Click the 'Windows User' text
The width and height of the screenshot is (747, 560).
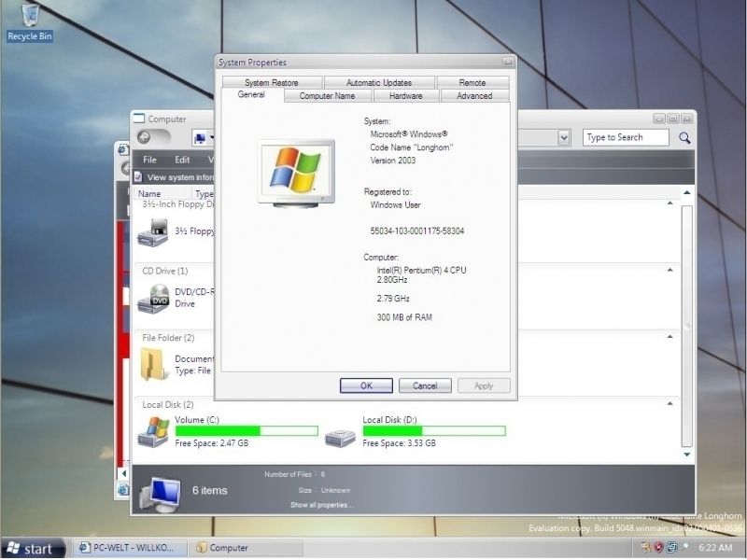pos(395,205)
